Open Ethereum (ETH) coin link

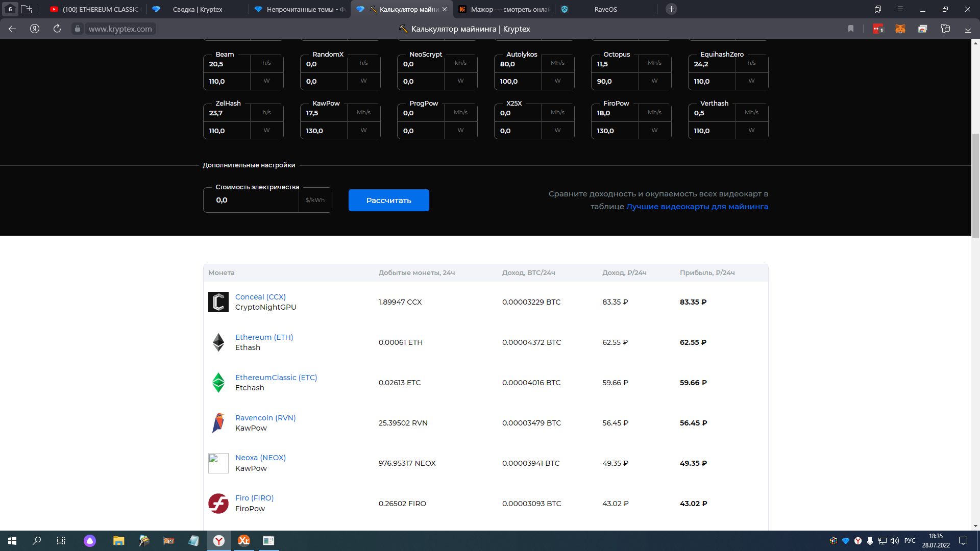(264, 337)
